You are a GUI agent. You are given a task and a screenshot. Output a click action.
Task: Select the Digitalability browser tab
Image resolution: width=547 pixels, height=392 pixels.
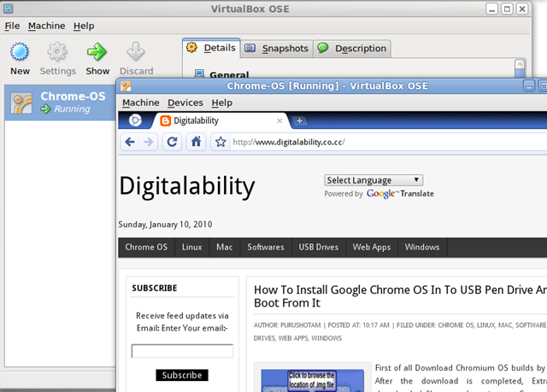point(221,121)
